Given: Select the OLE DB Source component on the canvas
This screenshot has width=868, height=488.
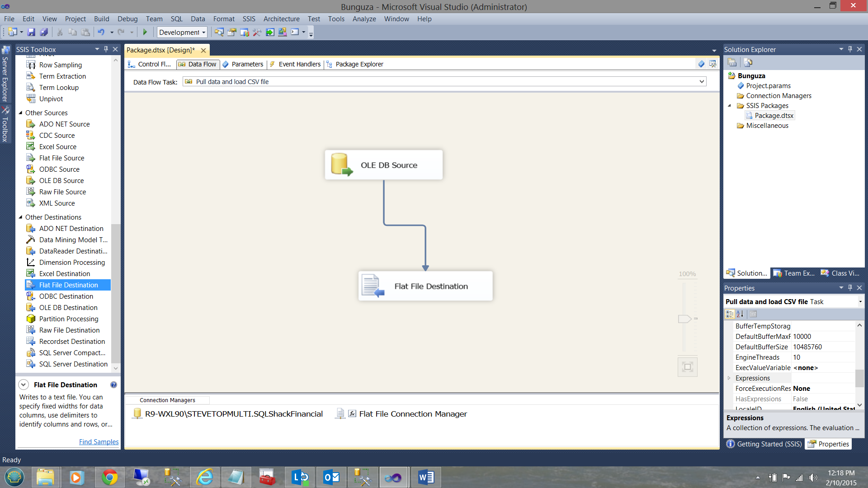Looking at the screenshot, I should tap(383, 165).
